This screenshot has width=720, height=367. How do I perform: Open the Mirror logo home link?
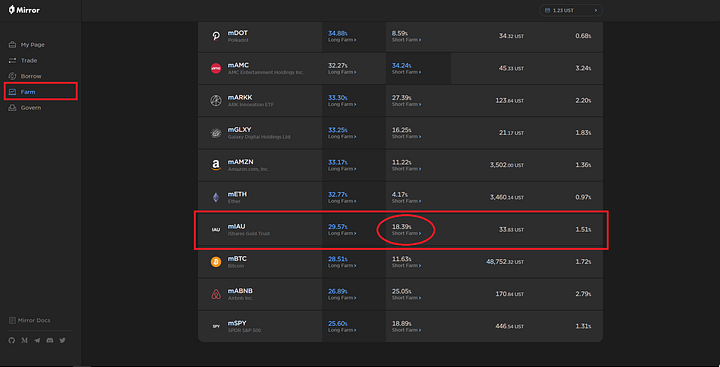tap(24, 10)
